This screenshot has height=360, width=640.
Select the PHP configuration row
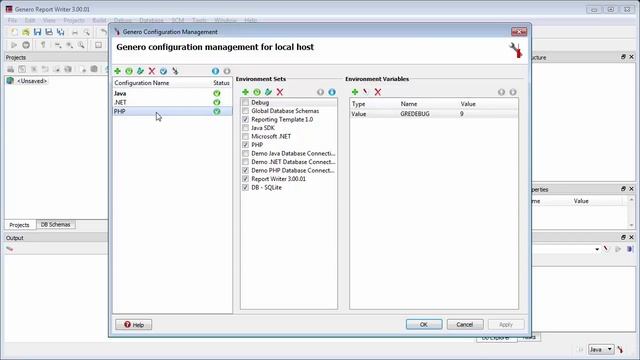[172, 111]
